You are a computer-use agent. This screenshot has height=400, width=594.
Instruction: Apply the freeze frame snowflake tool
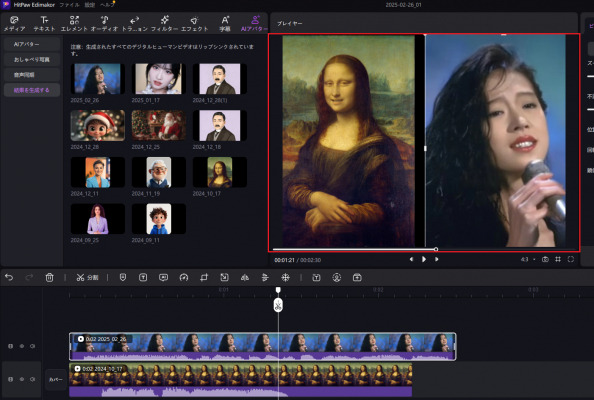(285, 278)
